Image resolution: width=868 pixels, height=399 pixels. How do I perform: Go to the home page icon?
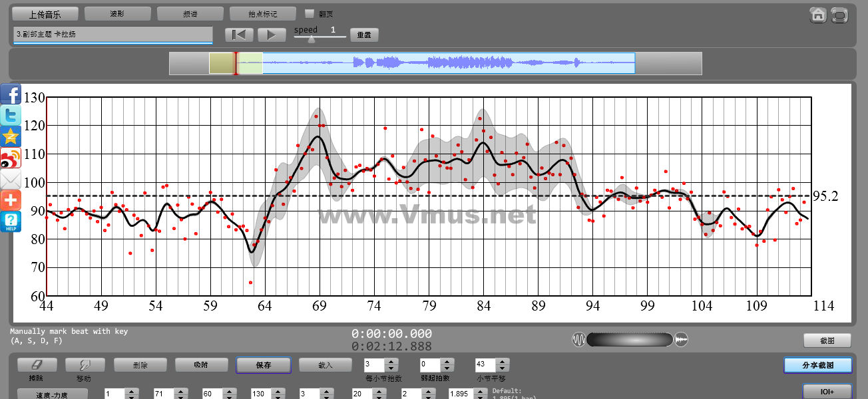[818, 15]
